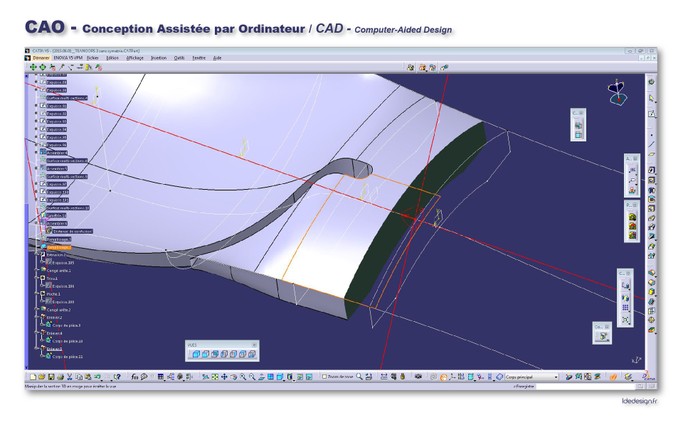Select the orange highlighted tree item
Viewport: 683px width, 427px height.
(58, 247)
